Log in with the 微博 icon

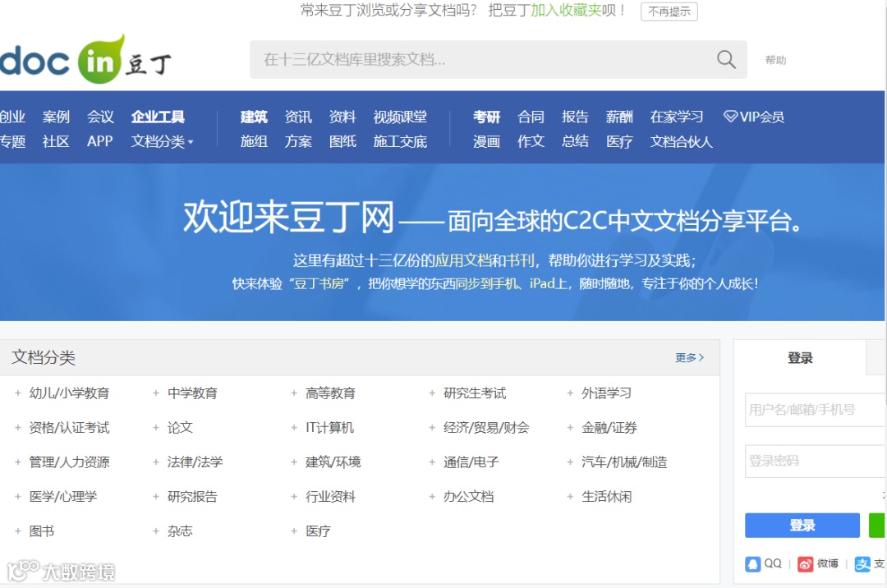805,563
